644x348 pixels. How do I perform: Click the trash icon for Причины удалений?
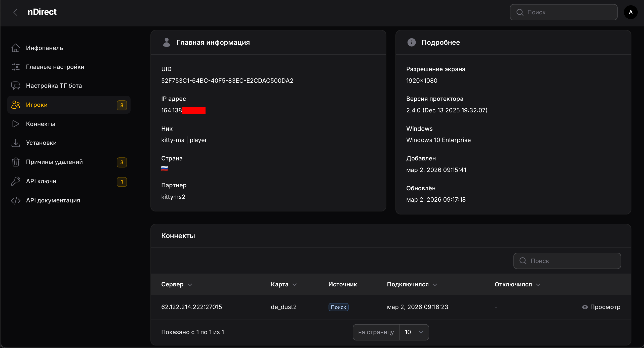(x=16, y=162)
